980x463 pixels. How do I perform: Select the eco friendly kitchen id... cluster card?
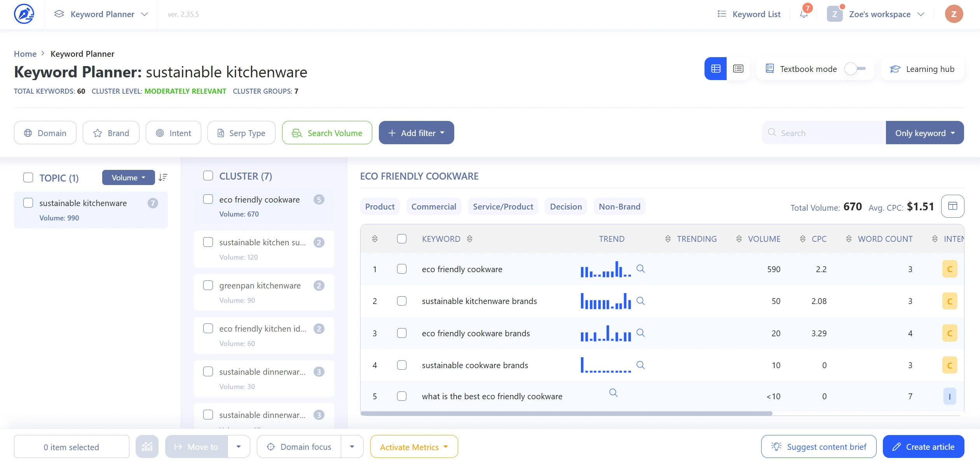[x=264, y=335]
